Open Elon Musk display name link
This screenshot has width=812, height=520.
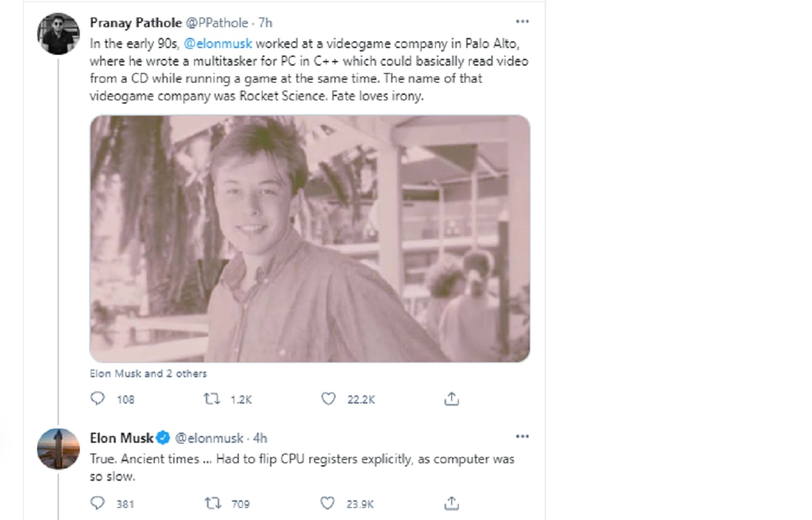[122, 438]
